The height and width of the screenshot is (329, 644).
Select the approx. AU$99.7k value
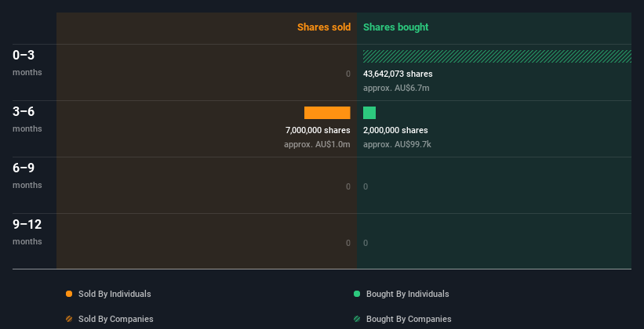click(x=397, y=144)
